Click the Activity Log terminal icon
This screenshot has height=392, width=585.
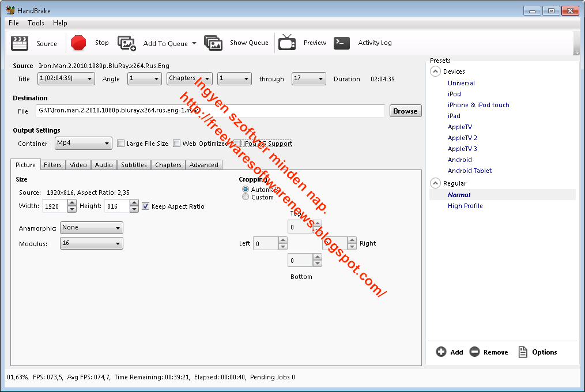pyautogui.click(x=342, y=43)
